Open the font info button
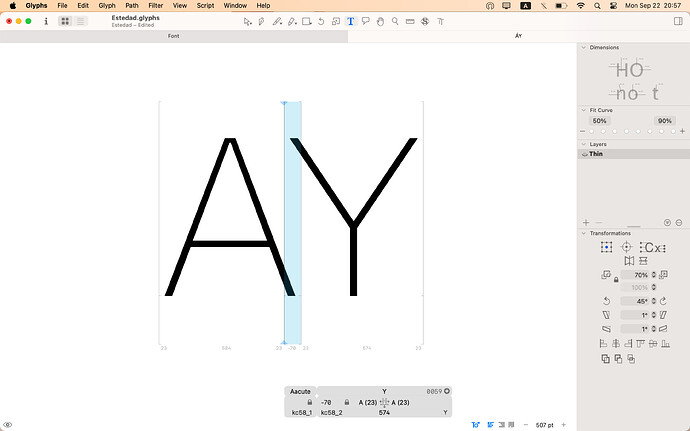Screen dimensions: 690x431 (x=45, y=21)
